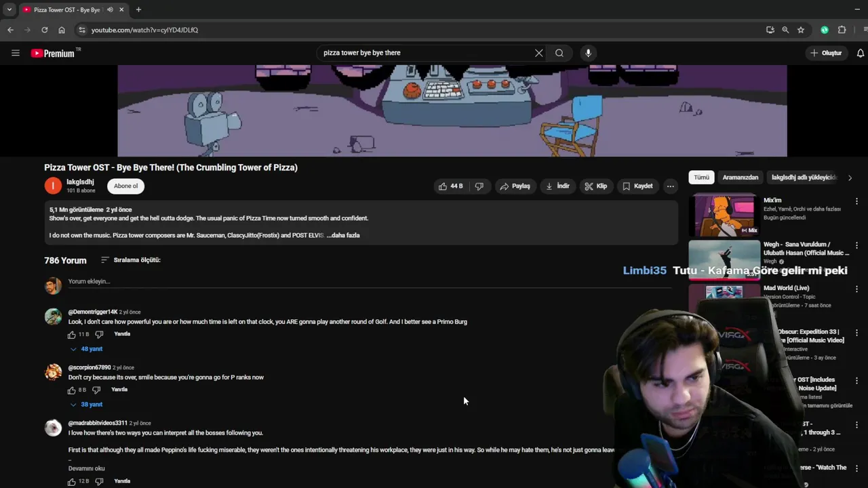868x488 pixels.
Task: Focus the Yorum ekleyin comment field
Action: pos(370,281)
